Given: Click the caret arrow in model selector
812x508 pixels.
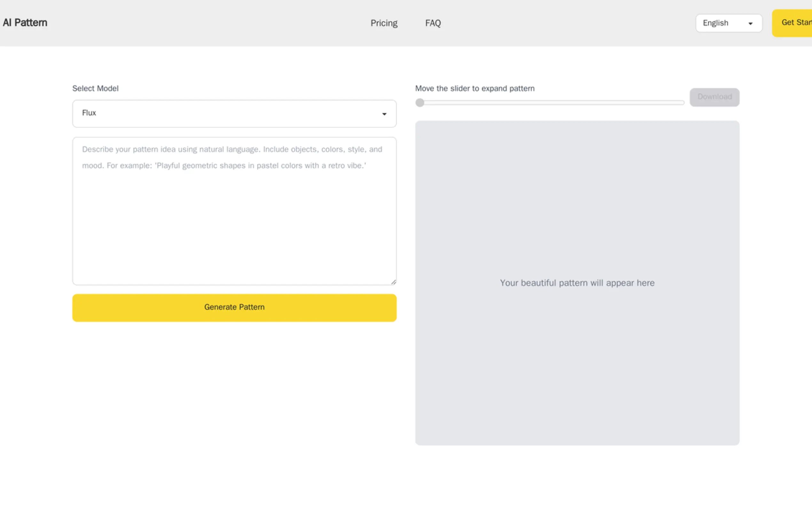Looking at the screenshot, I should pyautogui.click(x=384, y=114).
